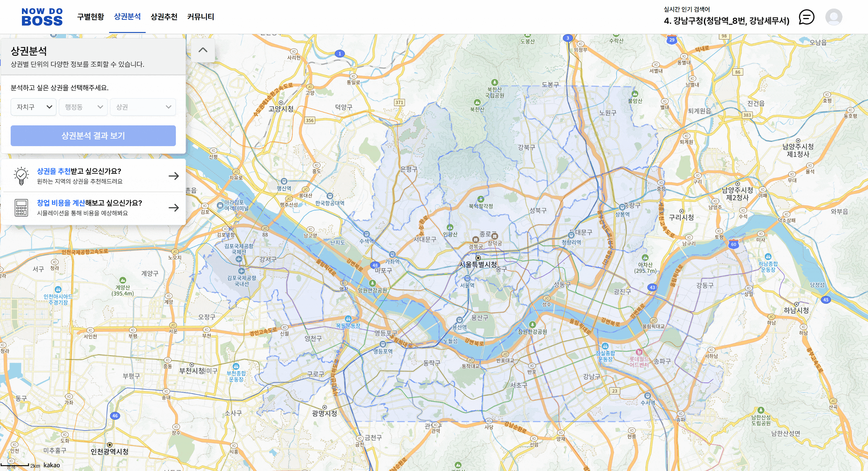Go to 구별현황 menu
This screenshot has height=471, width=868.
[90, 16]
